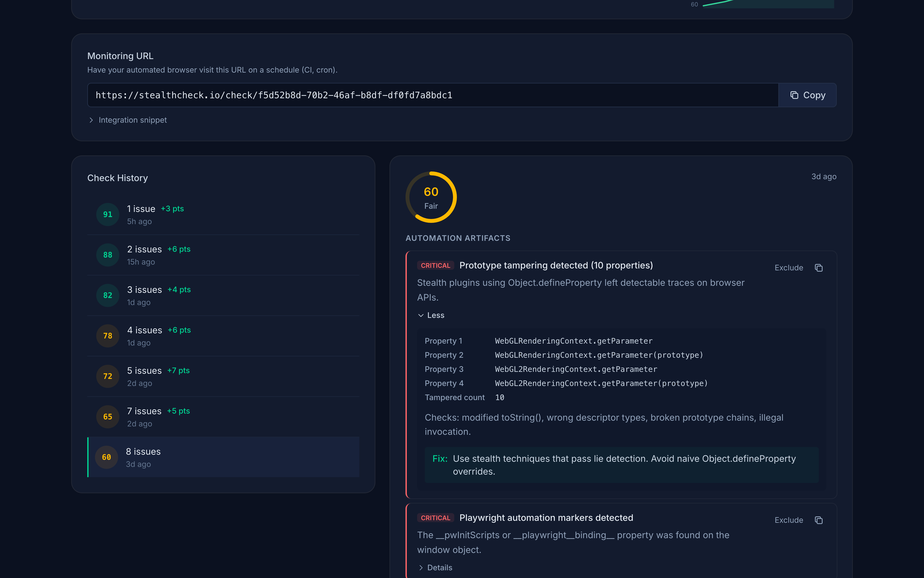Click the 'Prototype tampering detected (10 properties)' title
Image resolution: width=924 pixels, height=578 pixels.
pos(556,265)
